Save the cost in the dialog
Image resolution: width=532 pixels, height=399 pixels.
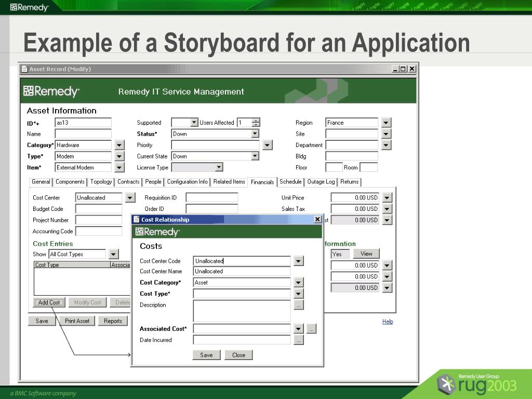pyautogui.click(x=206, y=355)
